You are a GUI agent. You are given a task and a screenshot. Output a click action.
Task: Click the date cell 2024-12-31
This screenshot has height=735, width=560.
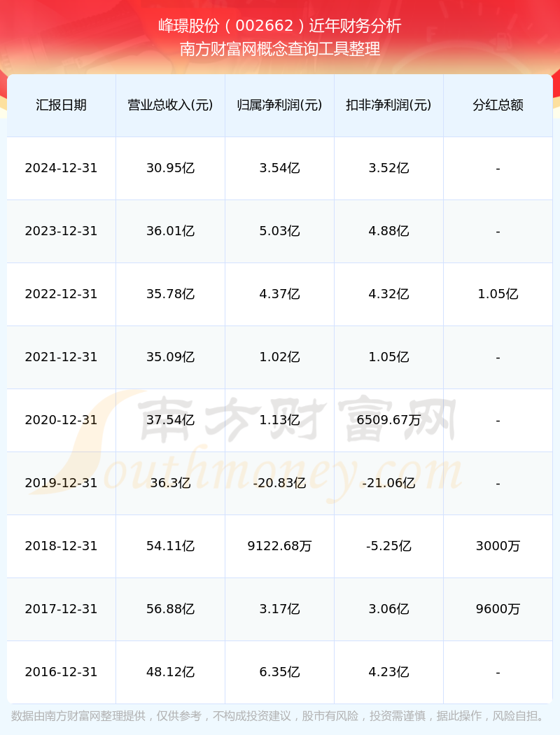click(x=62, y=168)
